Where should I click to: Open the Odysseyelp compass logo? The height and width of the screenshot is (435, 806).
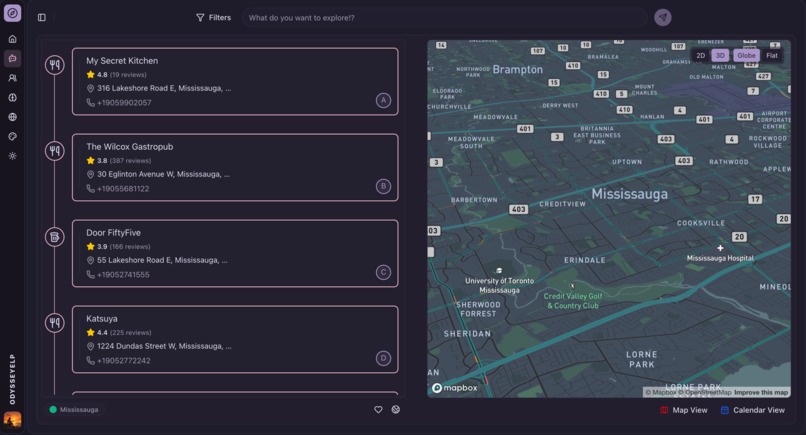point(12,13)
